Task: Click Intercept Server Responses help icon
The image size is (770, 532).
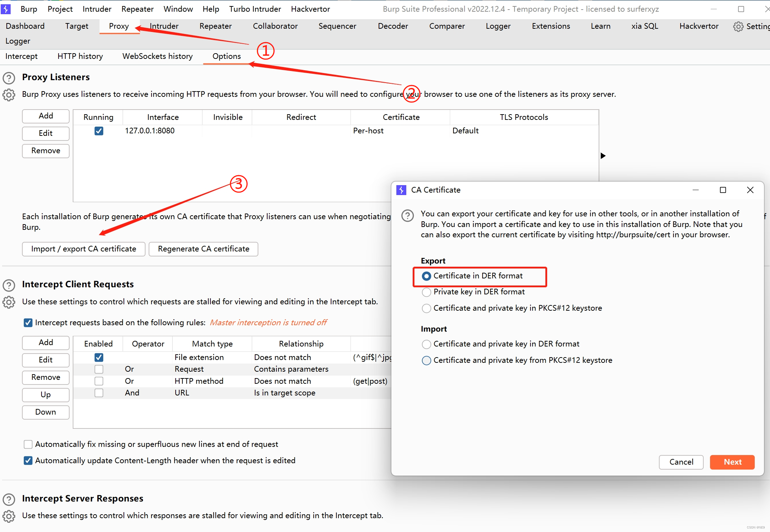Action: tap(9, 499)
